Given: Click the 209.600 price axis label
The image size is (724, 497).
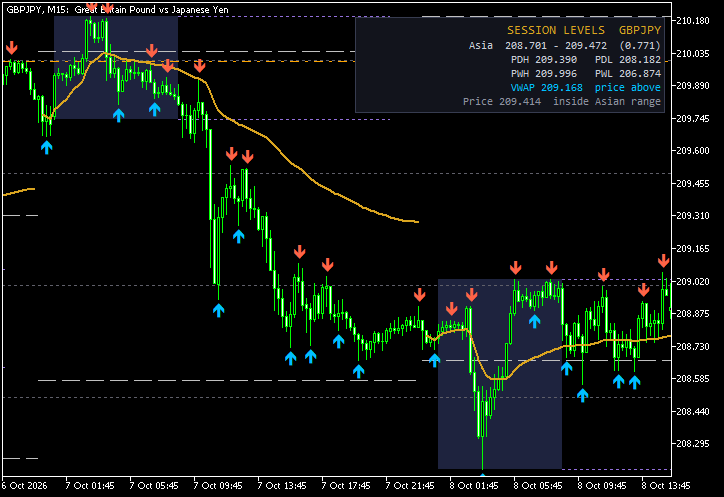Looking at the screenshot, I should (x=693, y=151).
